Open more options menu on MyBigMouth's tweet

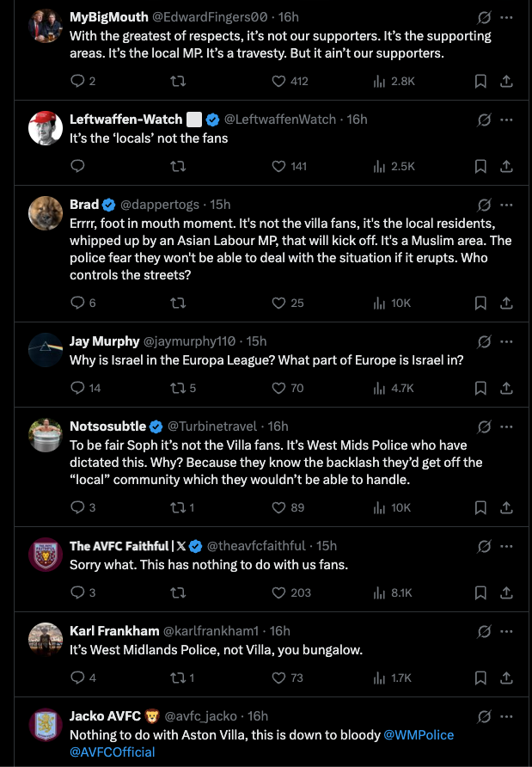click(x=506, y=17)
